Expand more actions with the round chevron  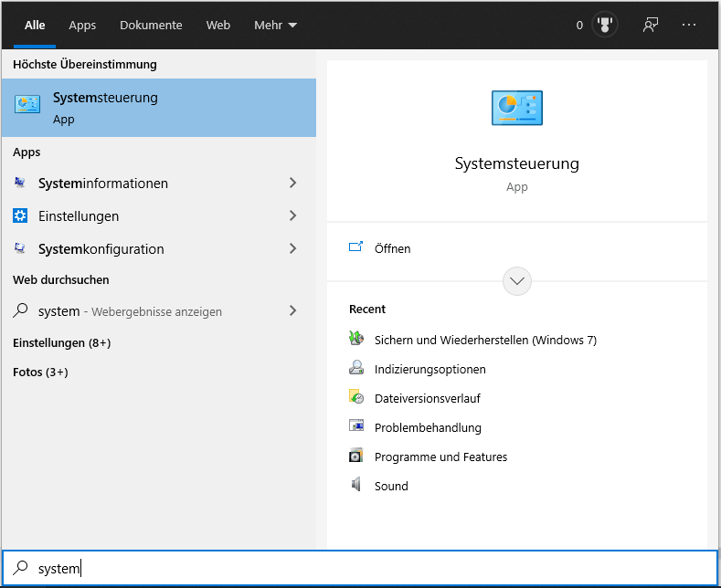pyautogui.click(x=517, y=280)
